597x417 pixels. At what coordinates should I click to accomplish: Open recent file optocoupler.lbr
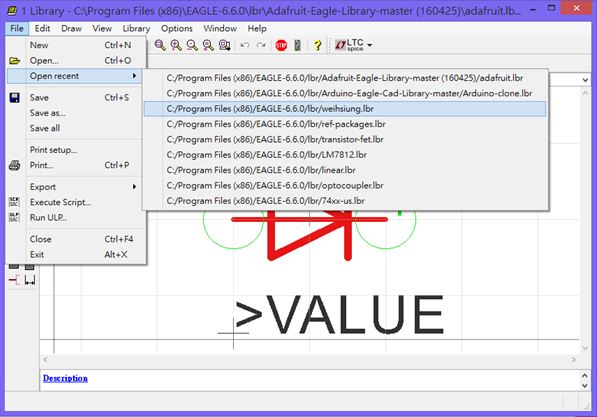(345, 185)
